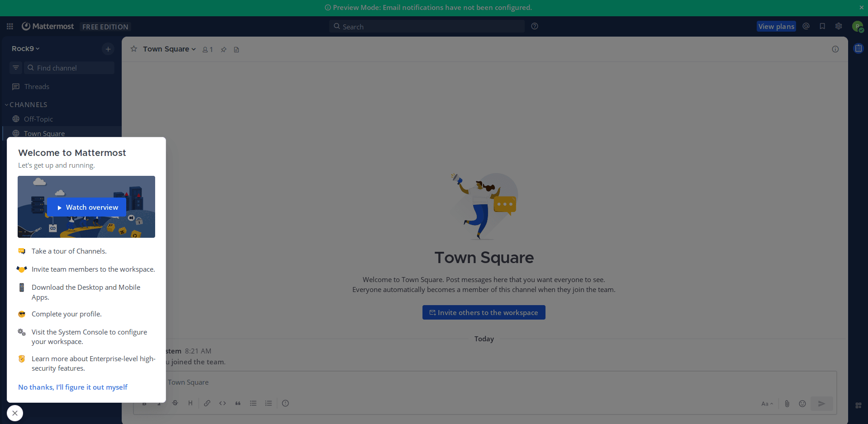This screenshot has width=868, height=424.
Task: Insert a bulleted list
Action: [x=253, y=403]
